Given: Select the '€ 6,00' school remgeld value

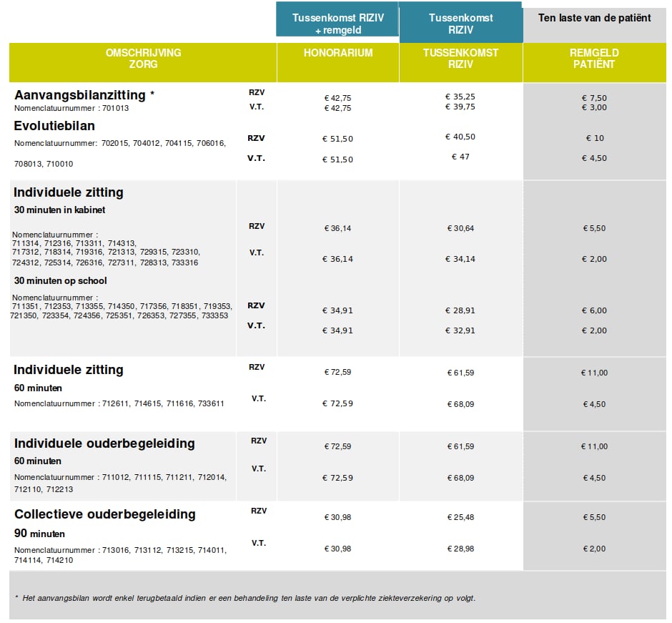Looking at the screenshot, I should point(594,310).
